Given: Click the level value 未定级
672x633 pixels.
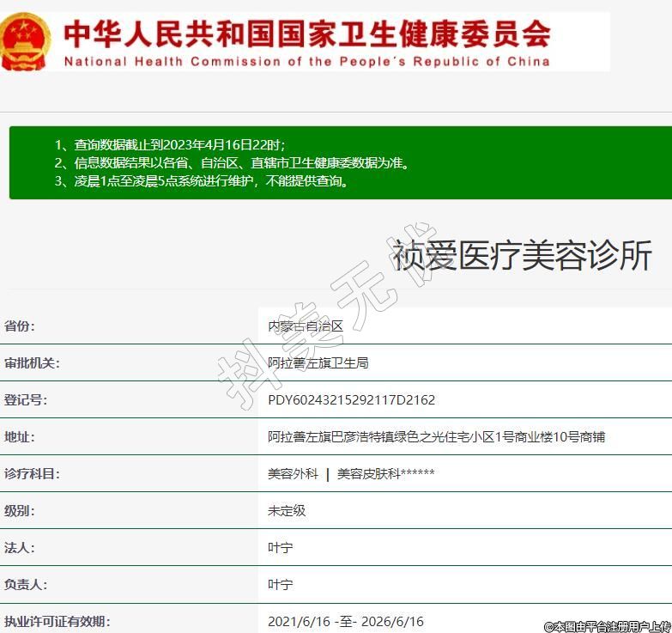Looking at the screenshot, I should tap(287, 511).
